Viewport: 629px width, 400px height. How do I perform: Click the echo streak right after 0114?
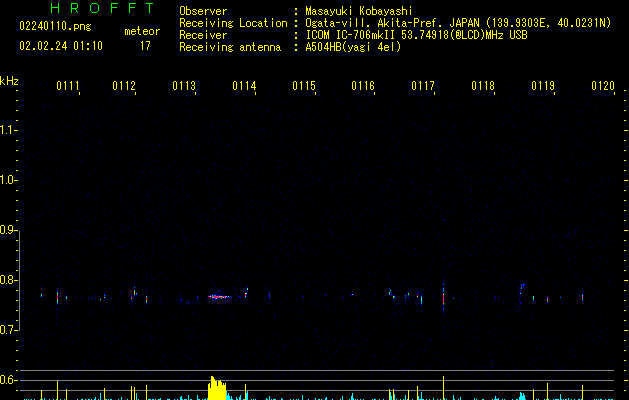tap(246, 292)
